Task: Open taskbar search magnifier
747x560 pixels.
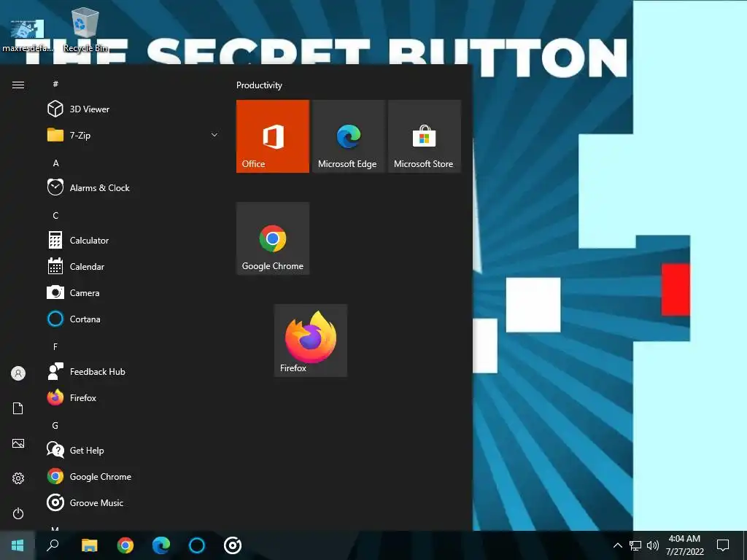Action: (53, 545)
